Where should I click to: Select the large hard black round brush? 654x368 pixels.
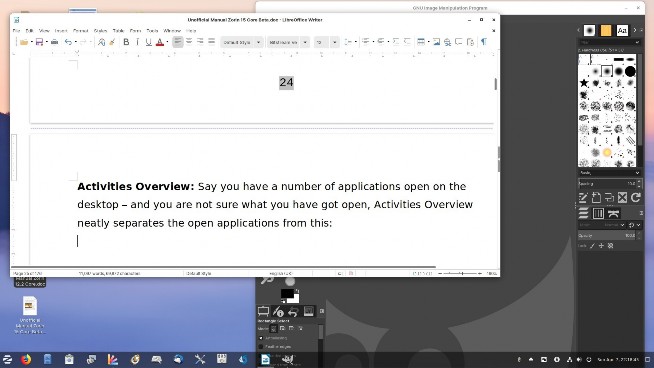[630, 71]
